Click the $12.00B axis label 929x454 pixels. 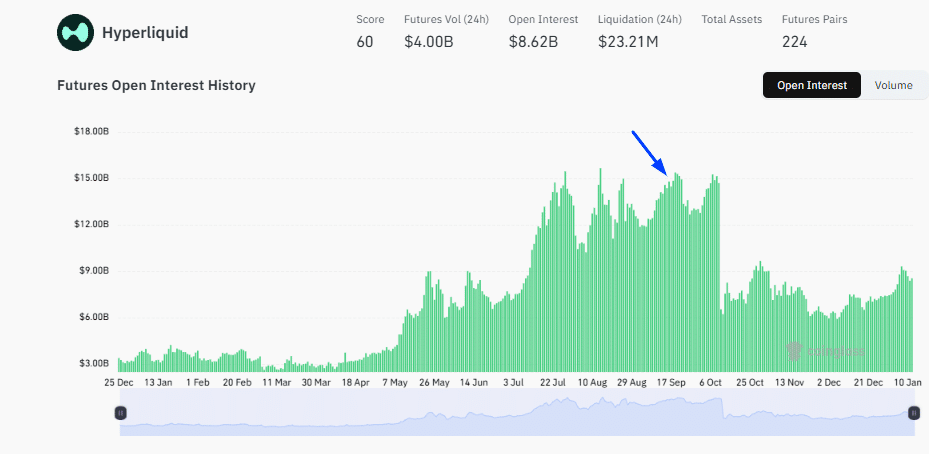click(91, 224)
